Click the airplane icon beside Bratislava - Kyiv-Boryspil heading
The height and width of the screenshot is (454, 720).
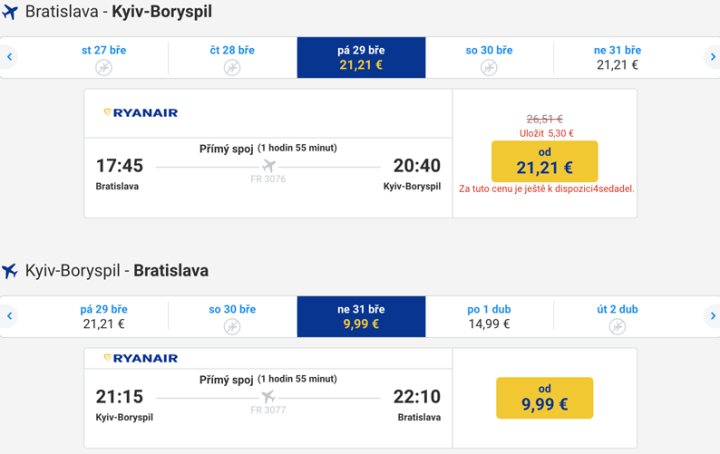[10, 12]
